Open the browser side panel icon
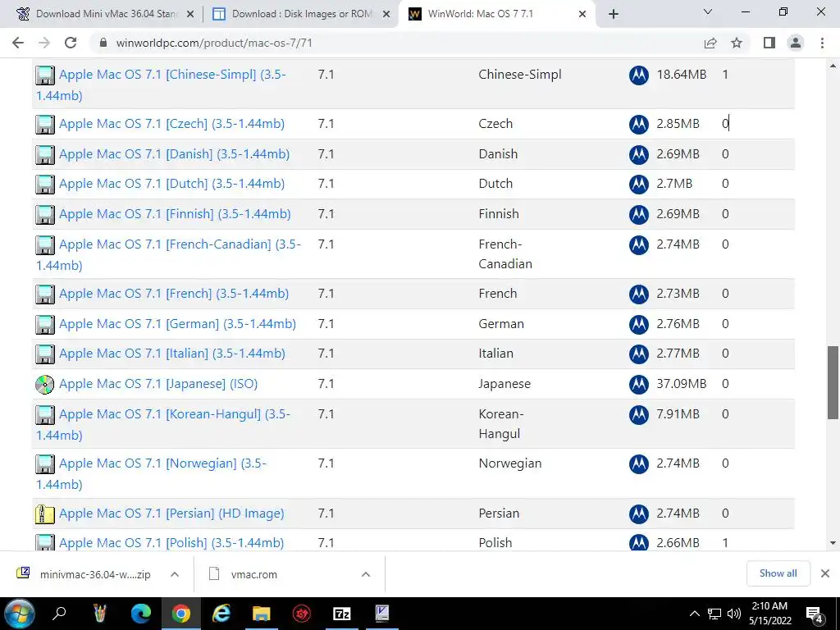Screen dimensions: 840x630 click(769, 43)
